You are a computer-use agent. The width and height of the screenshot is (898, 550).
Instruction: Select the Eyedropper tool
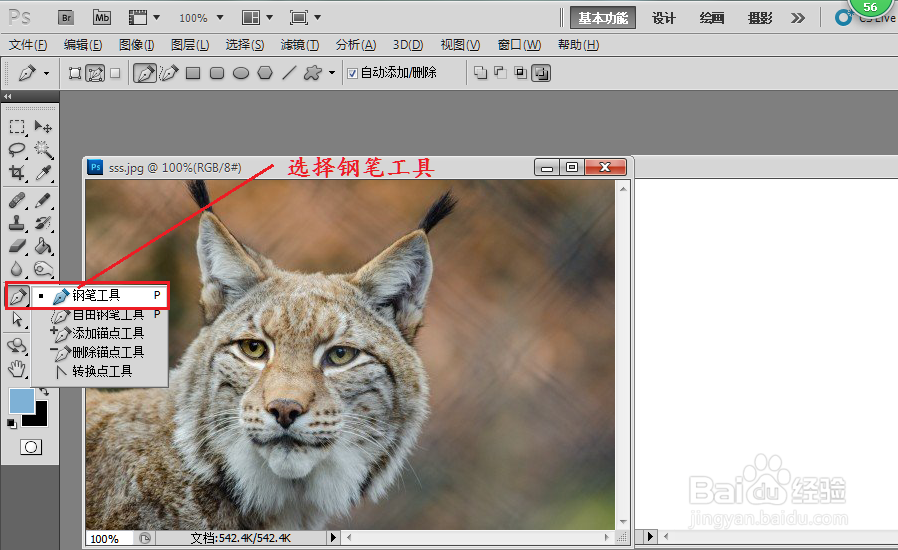pos(43,172)
